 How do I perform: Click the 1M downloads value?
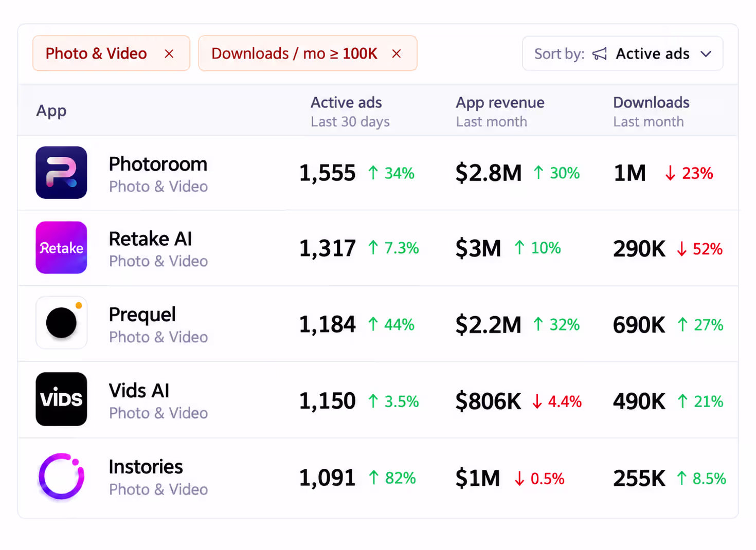click(x=629, y=173)
